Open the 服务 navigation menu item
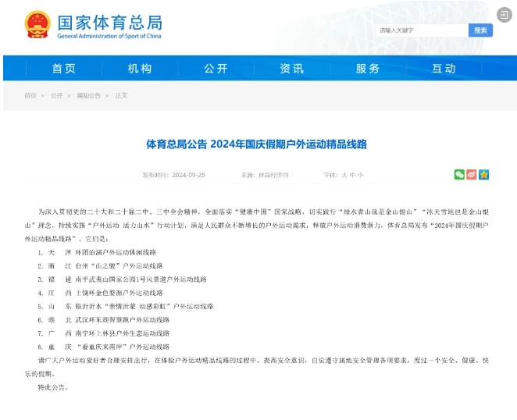Viewport: 517px width, 420px height. pos(368,69)
